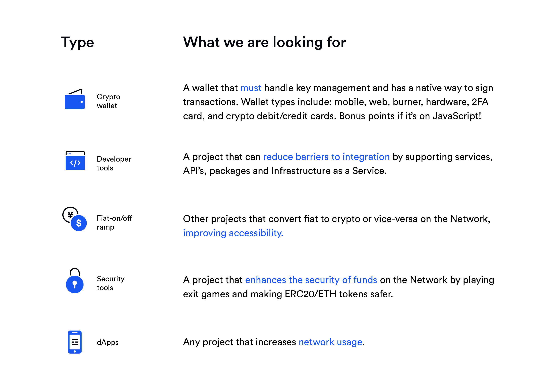Image resolution: width=541 pixels, height=392 pixels.
Task: Click the fiat-on/off ramp currency coins icon
Action: coord(75,219)
